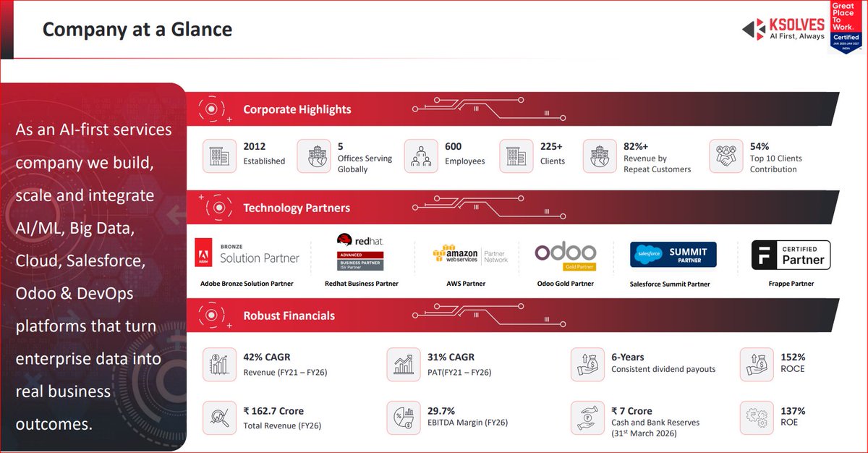Click the Total Revenue (FY26) label
This screenshot has height=453, width=868.
(x=282, y=426)
